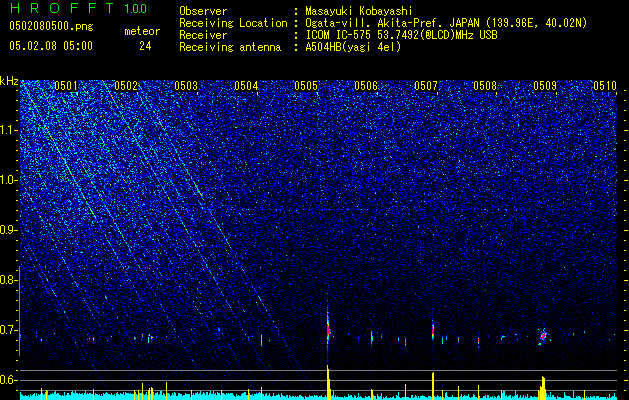Screen dimensions: 629x400
Task: Click the 0.6 kHz axis label
Action: pos(9,380)
